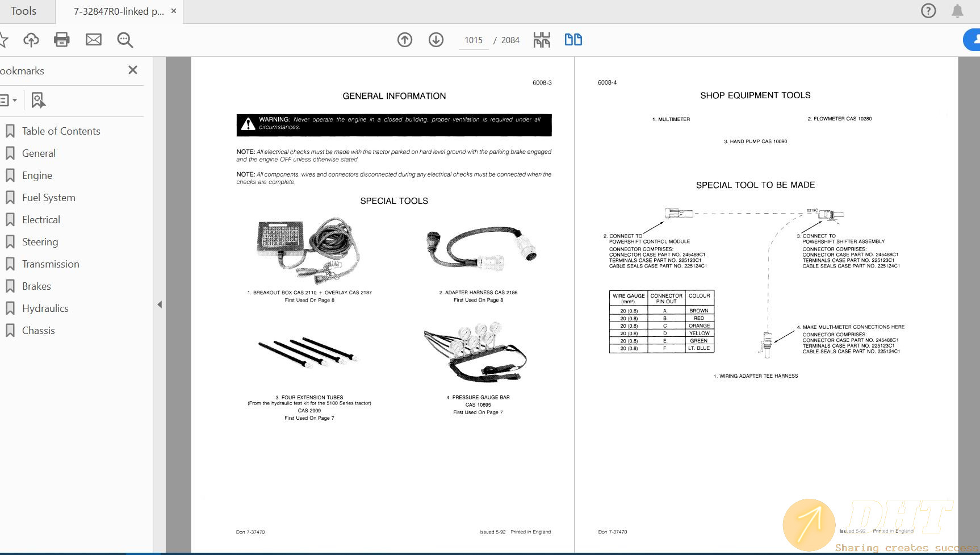The height and width of the screenshot is (555, 980).
Task: Open the Table of Contents bookmark
Action: [61, 131]
